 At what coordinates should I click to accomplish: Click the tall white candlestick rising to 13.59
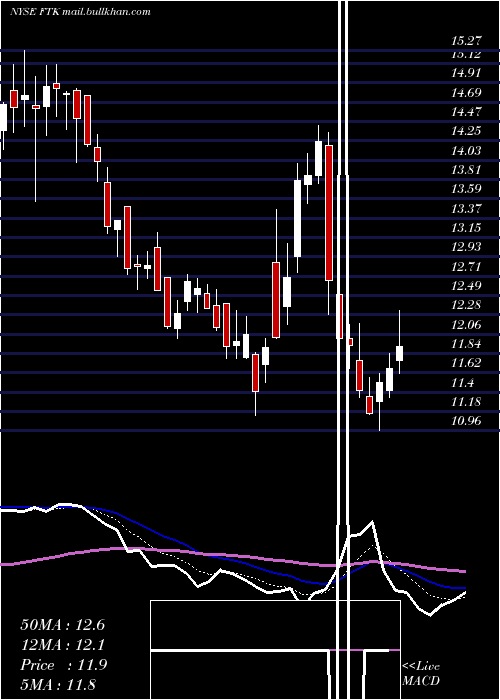pyautogui.click(x=297, y=218)
